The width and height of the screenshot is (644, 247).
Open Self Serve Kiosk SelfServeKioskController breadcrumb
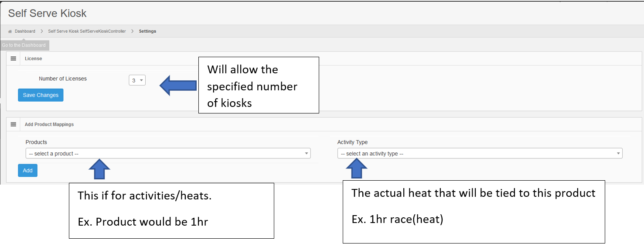pyautogui.click(x=87, y=31)
